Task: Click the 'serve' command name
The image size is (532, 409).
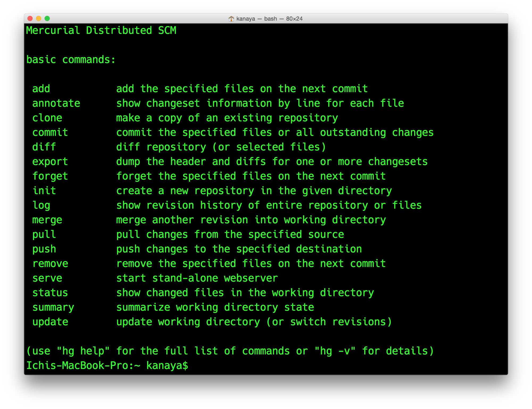Action: click(x=47, y=278)
